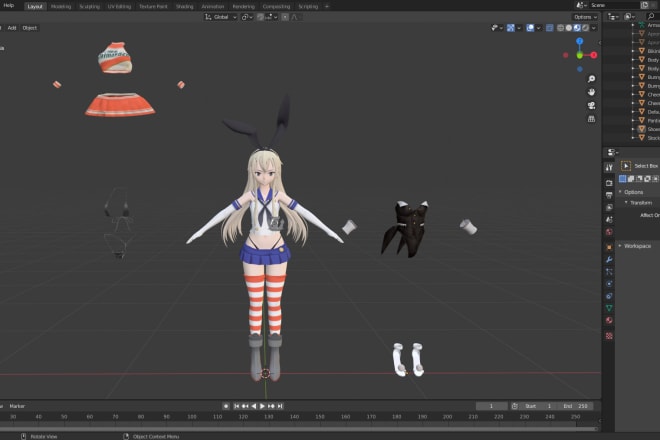Open the Object Data green triangle tab
The width and height of the screenshot is (660, 440).
coord(609,308)
